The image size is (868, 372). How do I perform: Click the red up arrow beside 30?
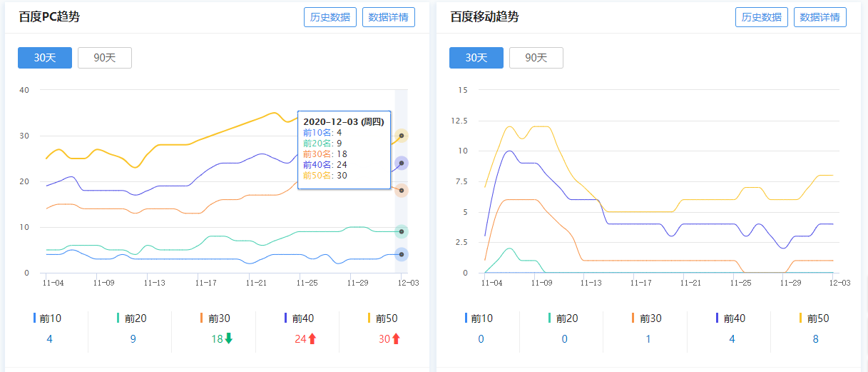[x=396, y=339]
